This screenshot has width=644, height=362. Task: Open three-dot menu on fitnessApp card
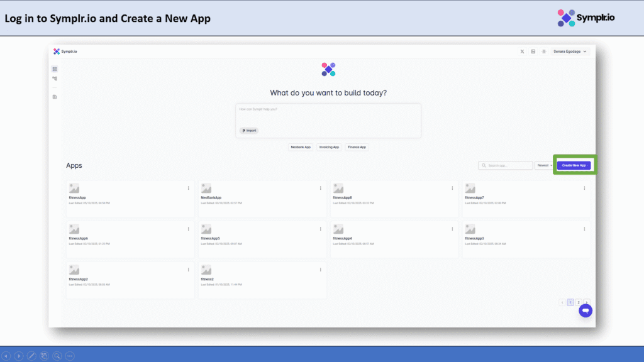(188, 188)
